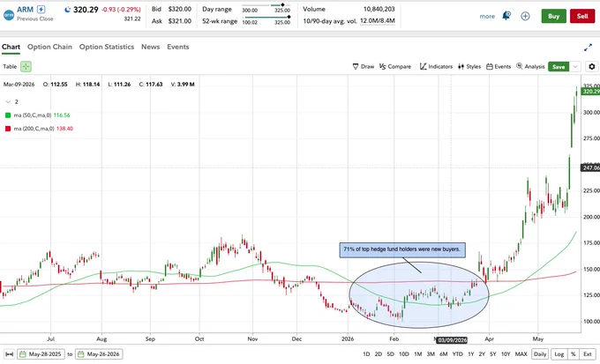
Task: Click the date range span icon
Action: [x=10, y=354]
